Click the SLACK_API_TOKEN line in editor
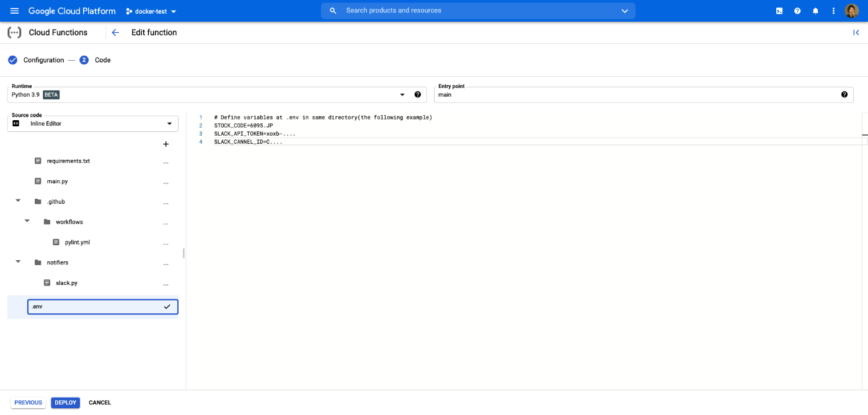The height and width of the screenshot is (415, 868). 255,134
